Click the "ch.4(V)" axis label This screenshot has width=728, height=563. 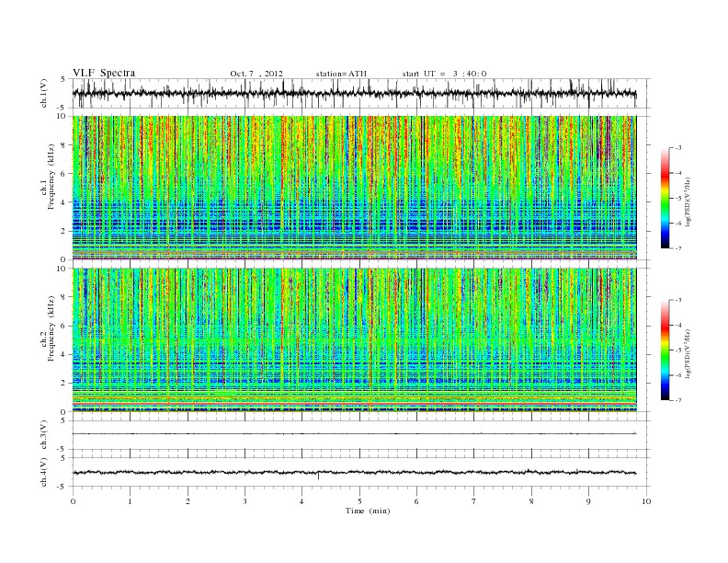click(x=44, y=473)
